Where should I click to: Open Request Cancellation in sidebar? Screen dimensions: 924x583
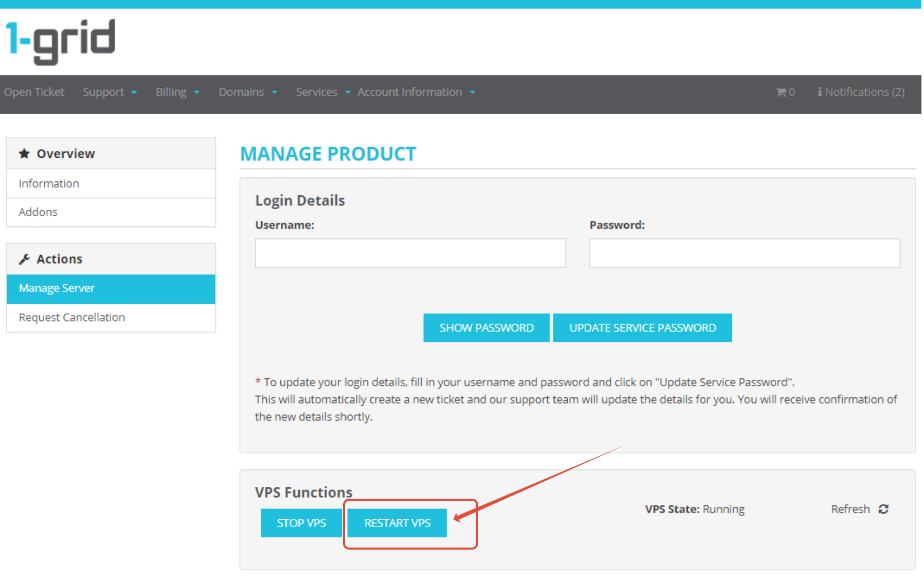111,318
